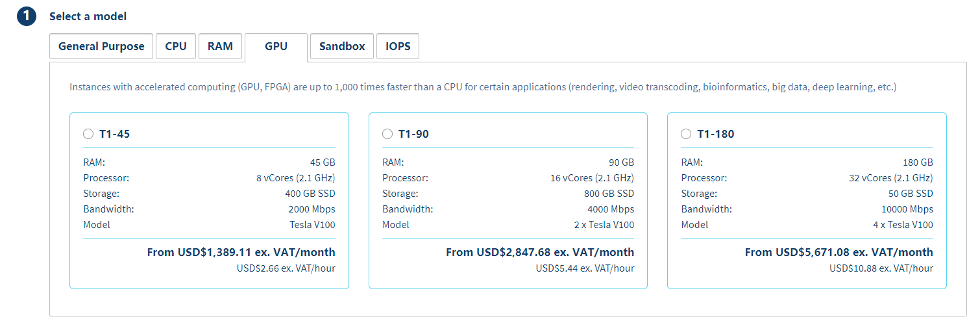Click the GPU tab
The width and height of the screenshot is (980, 321).
(276, 47)
